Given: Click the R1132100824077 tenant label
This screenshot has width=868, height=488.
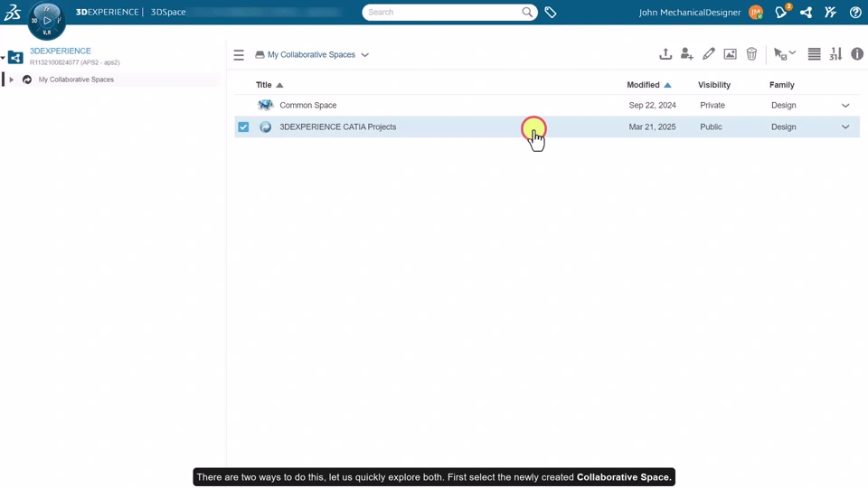Looking at the screenshot, I should (75, 62).
